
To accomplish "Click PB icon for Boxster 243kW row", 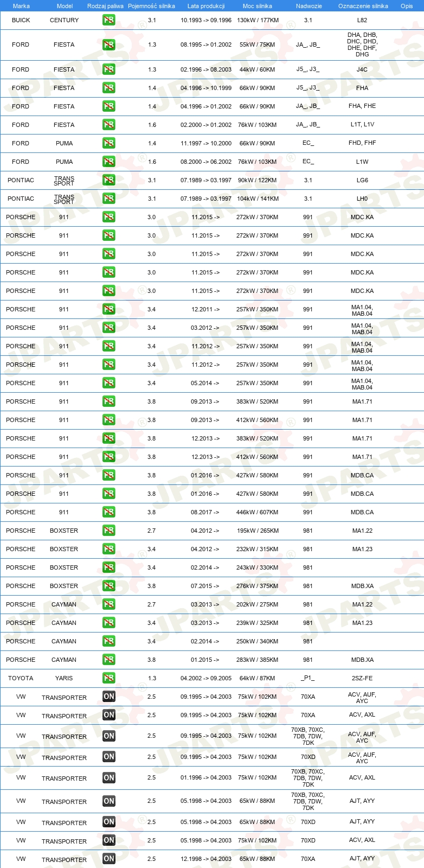I will click(108, 567).
